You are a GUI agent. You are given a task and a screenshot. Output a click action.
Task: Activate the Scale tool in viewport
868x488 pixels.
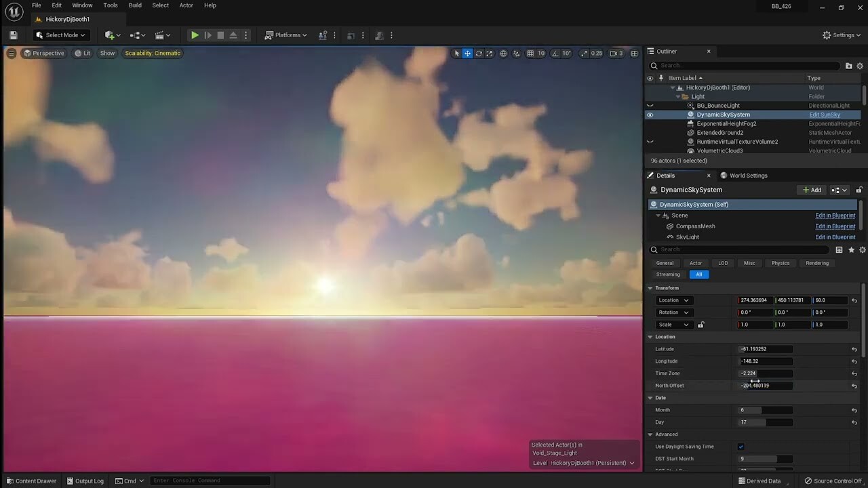[x=490, y=54]
